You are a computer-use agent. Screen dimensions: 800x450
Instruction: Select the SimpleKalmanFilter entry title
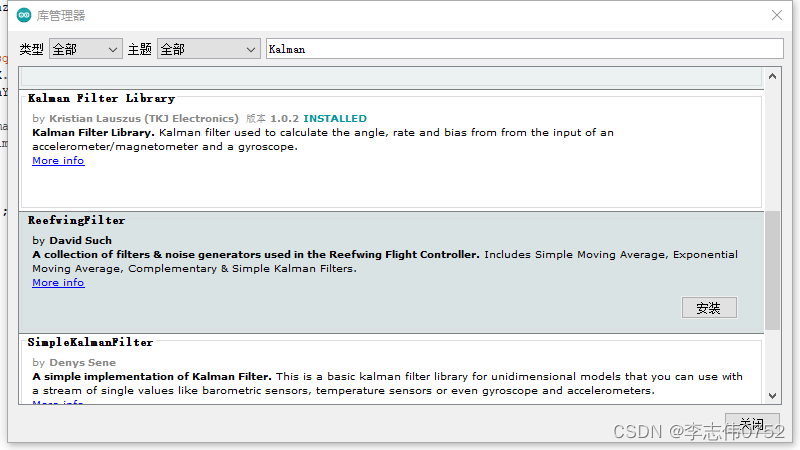click(90, 342)
